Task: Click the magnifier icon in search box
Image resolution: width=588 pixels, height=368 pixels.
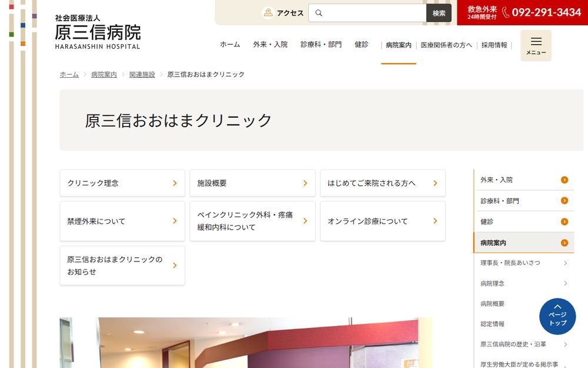Action: coord(319,13)
